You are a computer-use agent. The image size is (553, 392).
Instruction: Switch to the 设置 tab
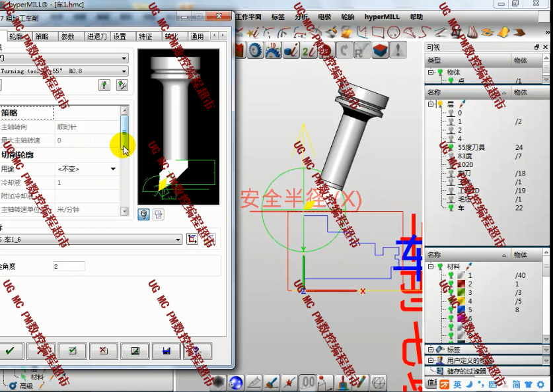120,36
